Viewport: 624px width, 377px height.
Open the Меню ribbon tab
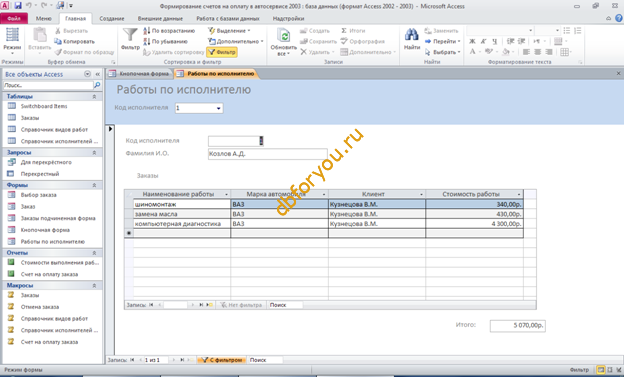[43, 18]
